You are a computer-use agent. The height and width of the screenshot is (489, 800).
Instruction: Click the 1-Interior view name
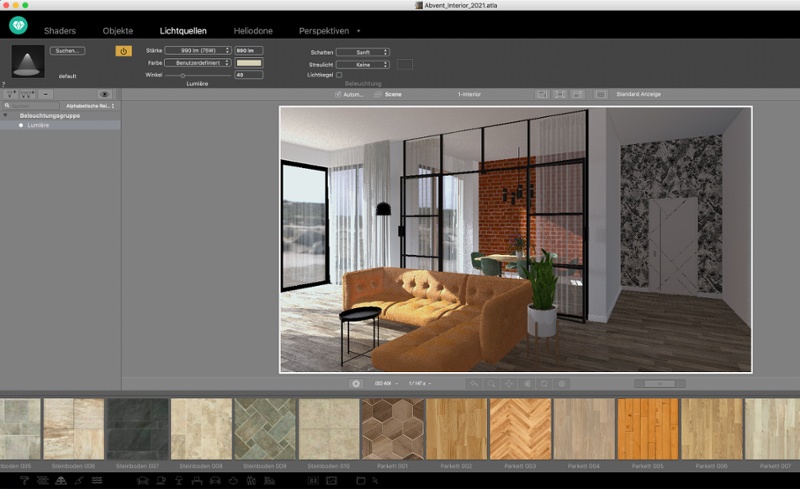469,94
